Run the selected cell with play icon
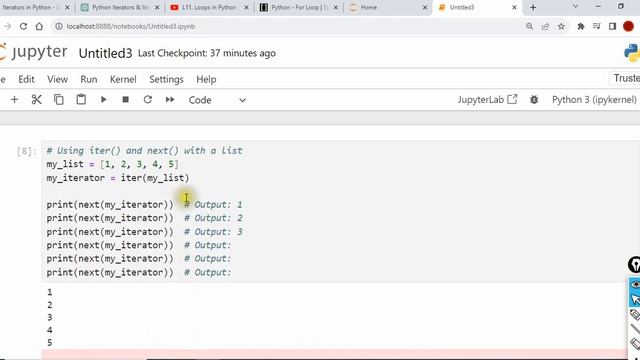Viewport: 640px width, 360px height. click(103, 100)
